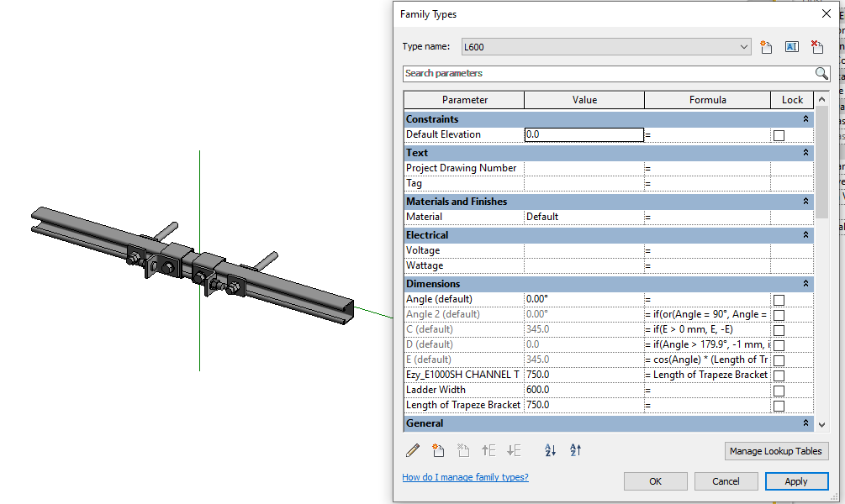Click the Manage Lookup Tables button
The height and width of the screenshot is (504, 845).
(775, 451)
